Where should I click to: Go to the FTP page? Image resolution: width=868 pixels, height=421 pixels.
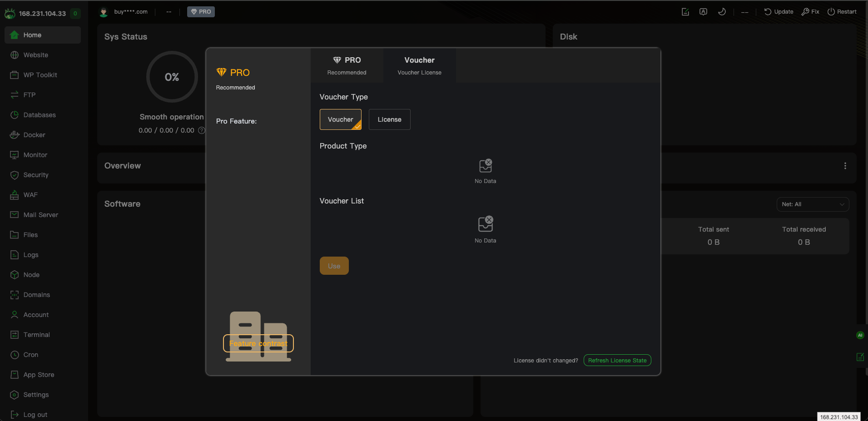pos(43,95)
